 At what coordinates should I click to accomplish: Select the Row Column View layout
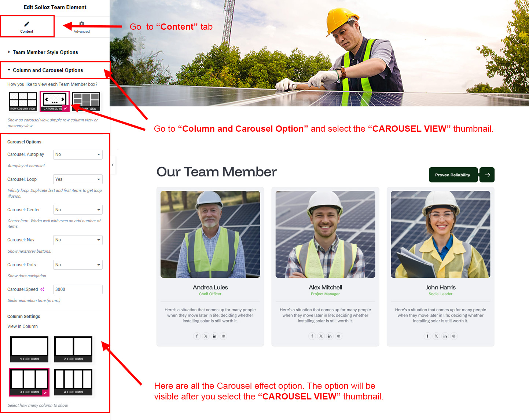tap(23, 102)
